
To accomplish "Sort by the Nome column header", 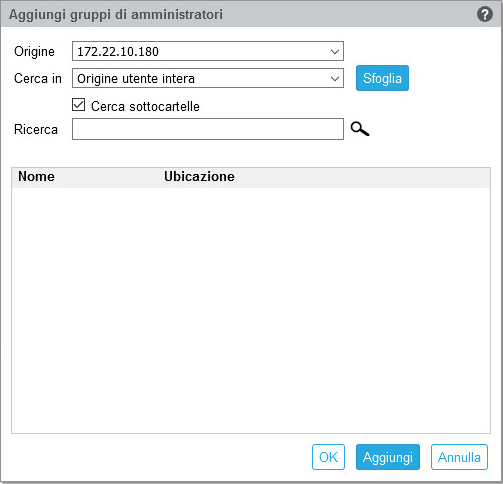I will [36, 176].
